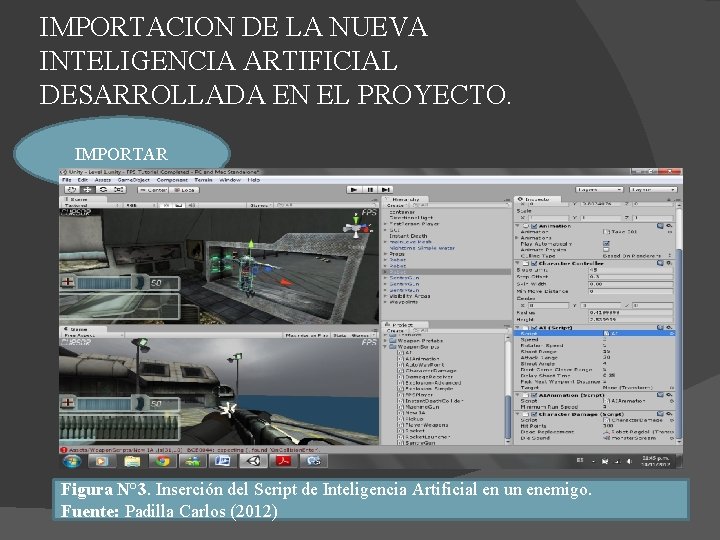Open gear settings for Character Controller
The image size is (720, 540).
pyautogui.click(x=669, y=263)
